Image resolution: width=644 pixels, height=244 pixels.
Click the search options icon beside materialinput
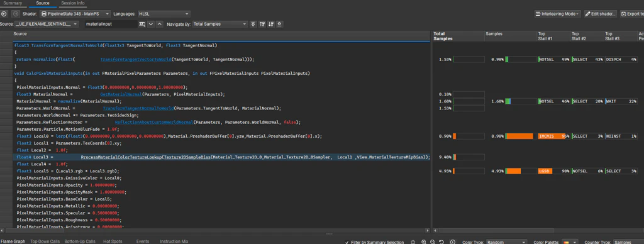pos(142,25)
